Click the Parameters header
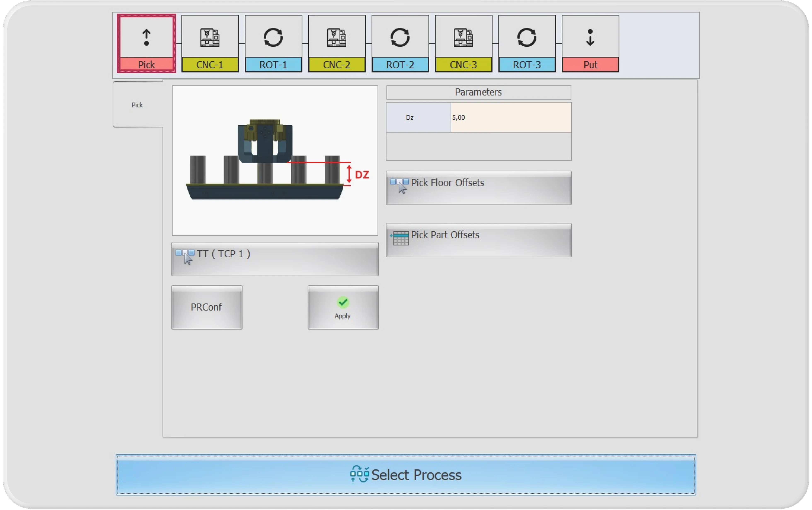The height and width of the screenshot is (510, 812). tap(479, 92)
